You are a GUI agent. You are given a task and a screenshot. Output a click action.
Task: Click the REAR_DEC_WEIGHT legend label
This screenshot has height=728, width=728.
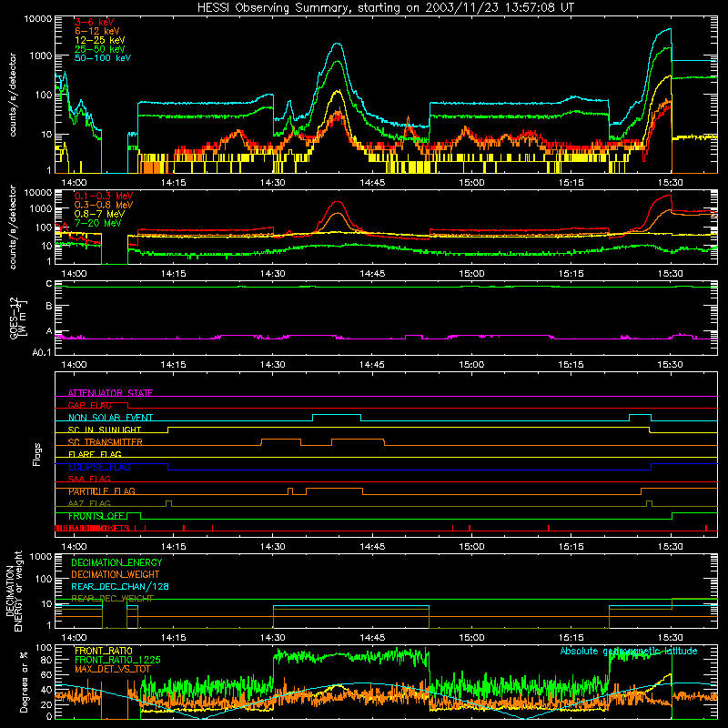[112, 599]
